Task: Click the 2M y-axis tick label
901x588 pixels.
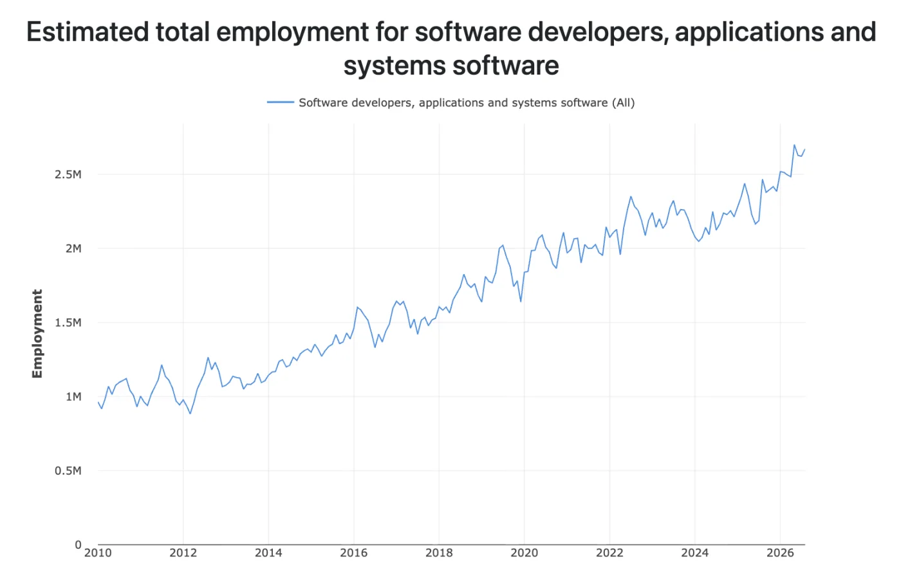Action: click(73, 248)
